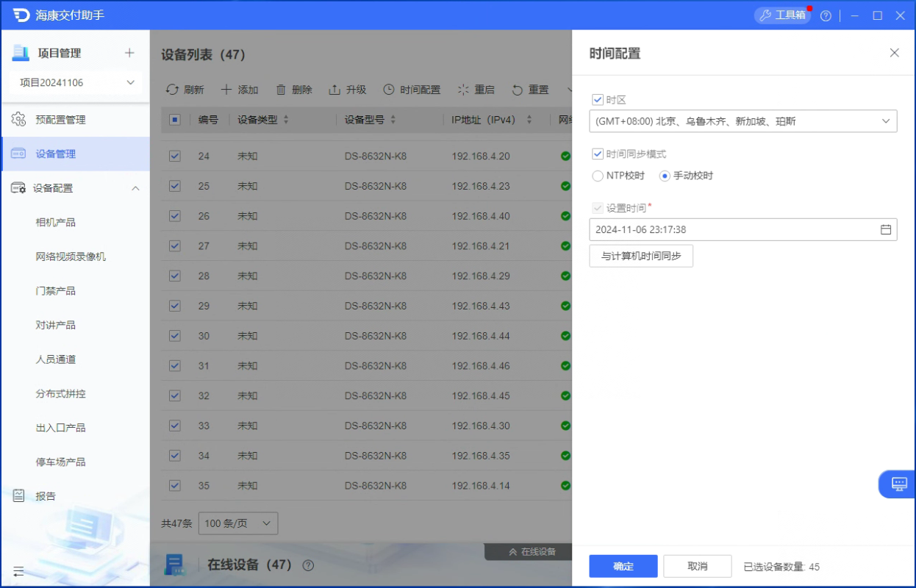This screenshot has width=916, height=588.
Task: Select the NTP校时 radio option
Action: click(598, 176)
